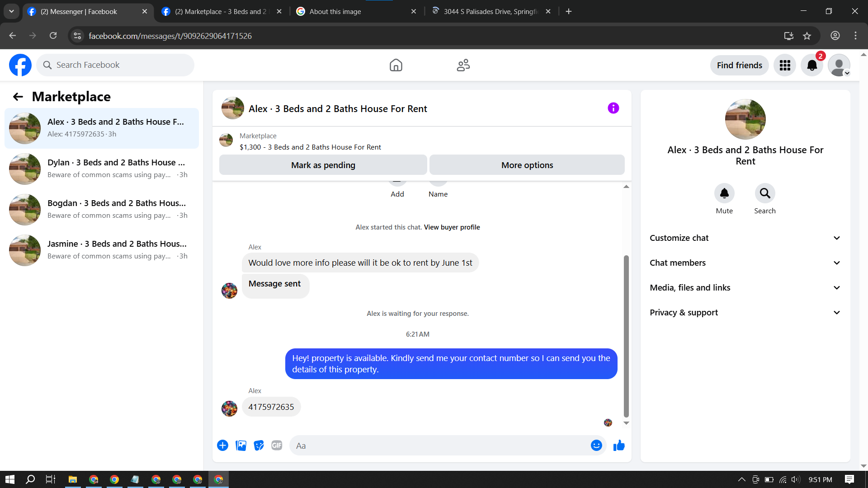Open the emoji picker in the message box

[596, 446]
